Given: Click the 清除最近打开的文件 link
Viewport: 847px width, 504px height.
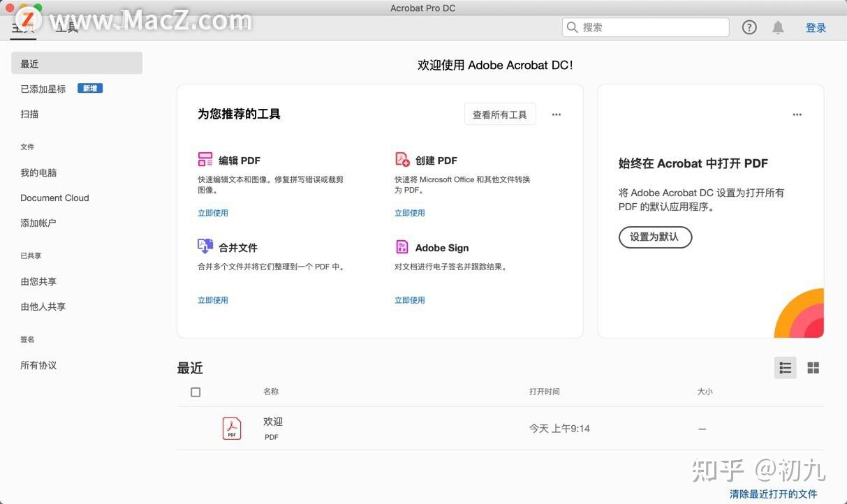Looking at the screenshot, I should (x=774, y=494).
